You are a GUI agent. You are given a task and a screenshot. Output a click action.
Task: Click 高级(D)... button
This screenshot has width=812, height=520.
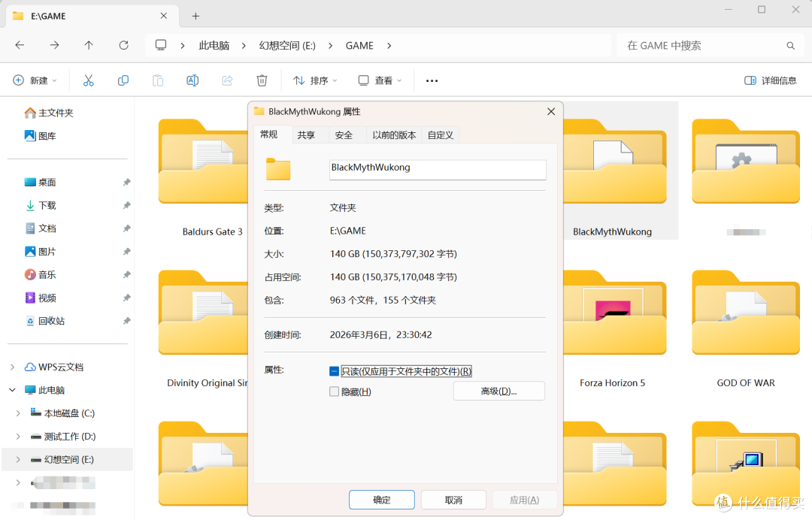tap(498, 392)
